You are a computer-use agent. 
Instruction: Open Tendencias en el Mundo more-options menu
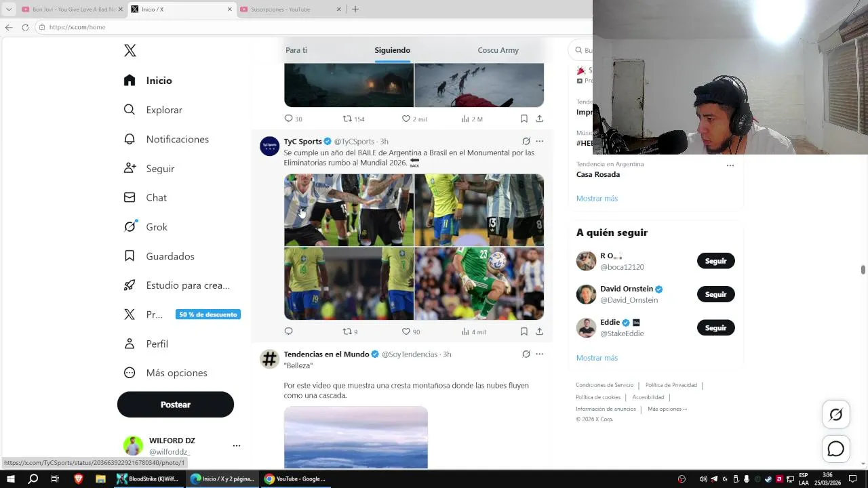click(539, 354)
